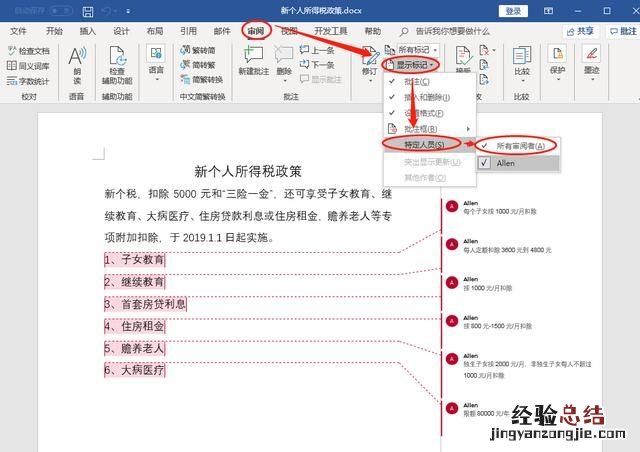This screenshot has height=452, width=640.
Task: Toggle the 设置格式(F) menu check
Action: coord(430,113)
